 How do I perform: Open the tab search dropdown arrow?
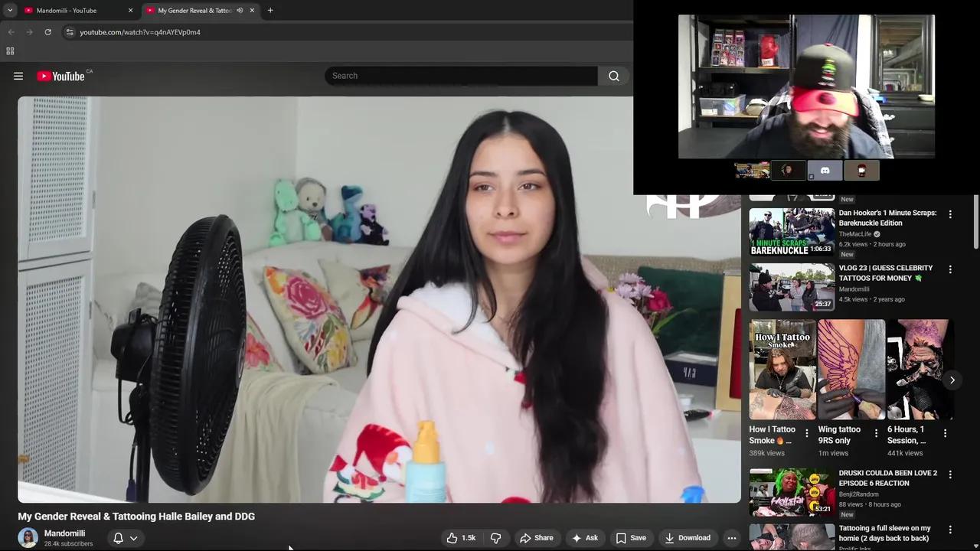[10, 11]
